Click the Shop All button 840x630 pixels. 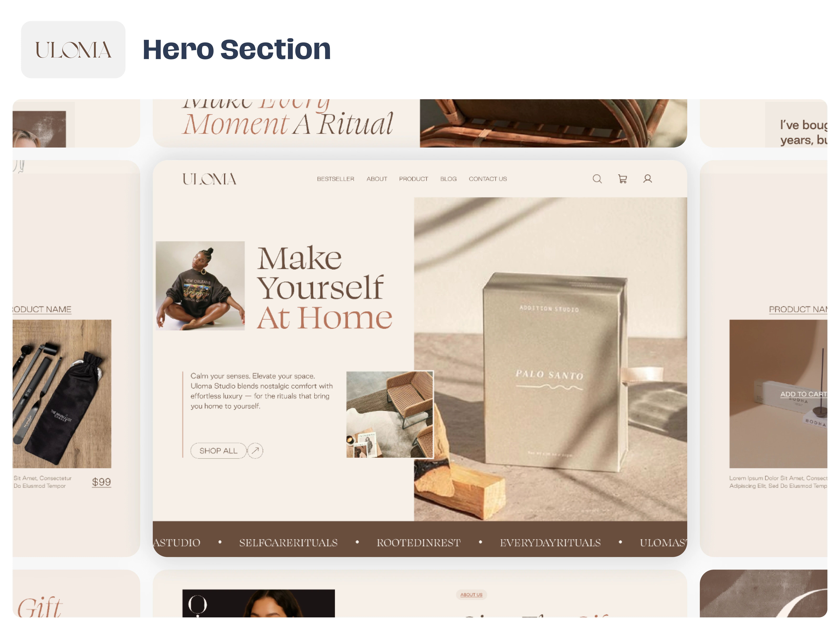[x=218, y=451]
